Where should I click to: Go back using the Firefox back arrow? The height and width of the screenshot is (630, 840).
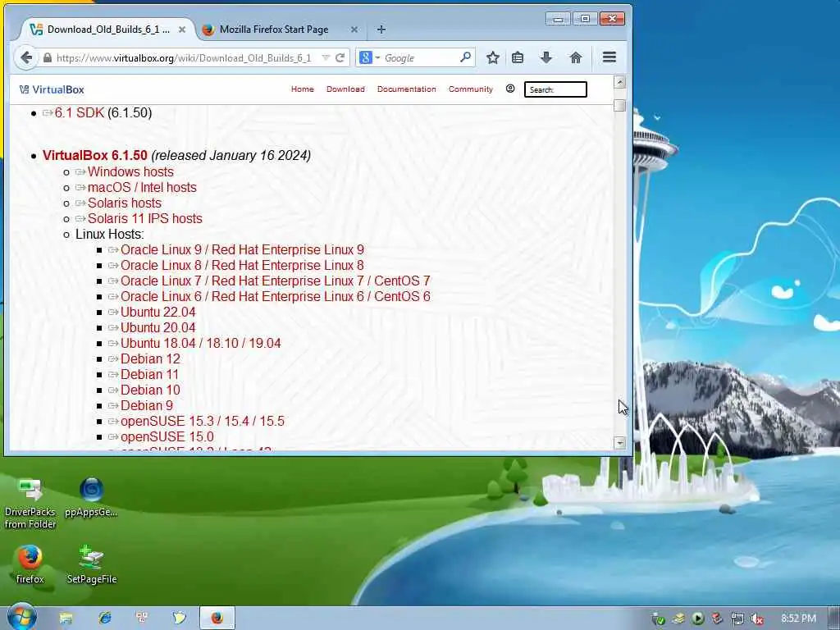coord(25,58)
